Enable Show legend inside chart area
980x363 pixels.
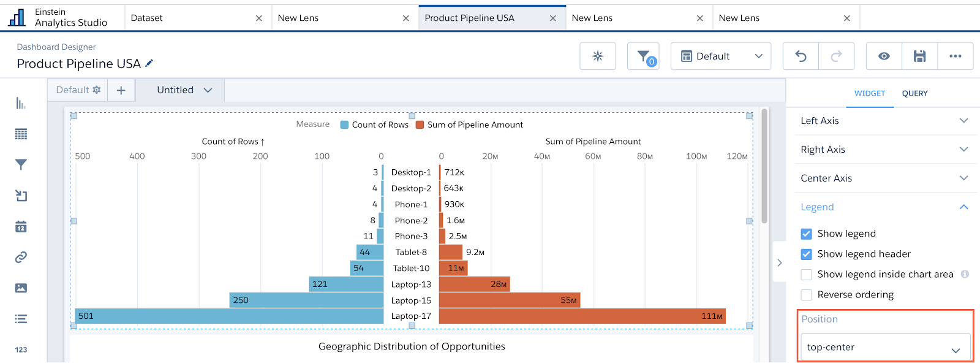pyautogui.click(x=807, y=274)
